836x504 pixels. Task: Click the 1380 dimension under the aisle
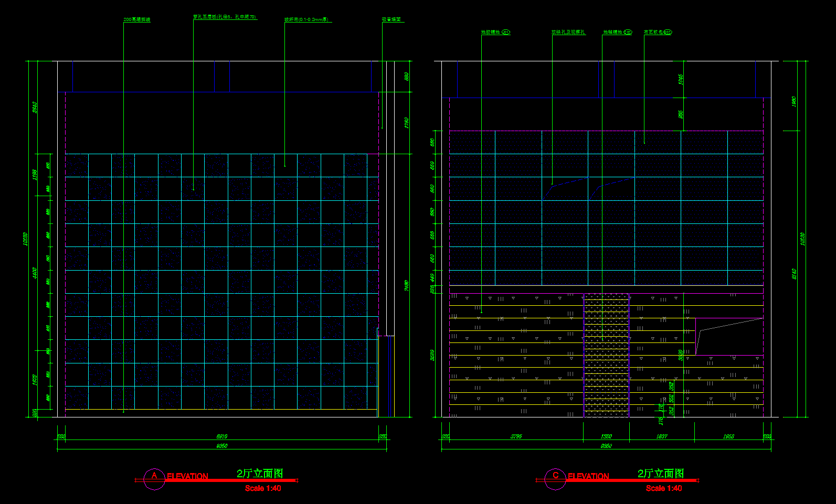pyautogui.click(x=606, y=436)
